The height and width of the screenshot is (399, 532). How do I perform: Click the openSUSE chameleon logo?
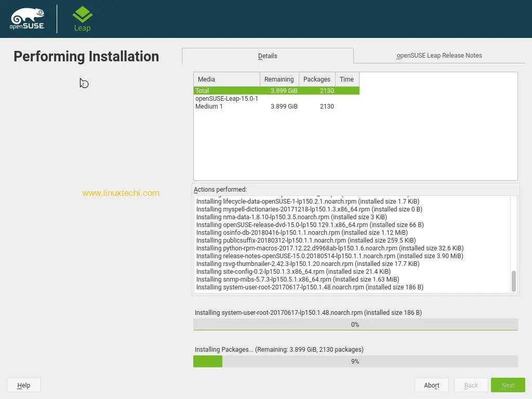tap(27, 19)
